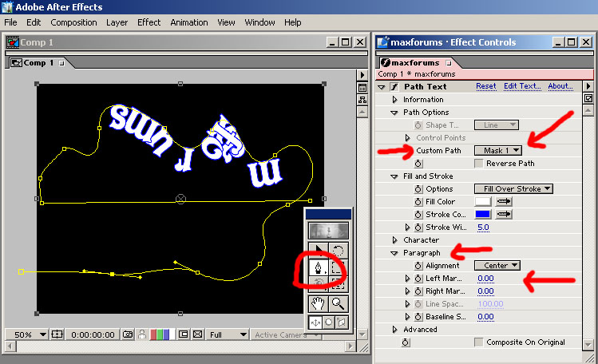
Task: Open the Alignment Center dropdown
Action: [x=497, y=265]
